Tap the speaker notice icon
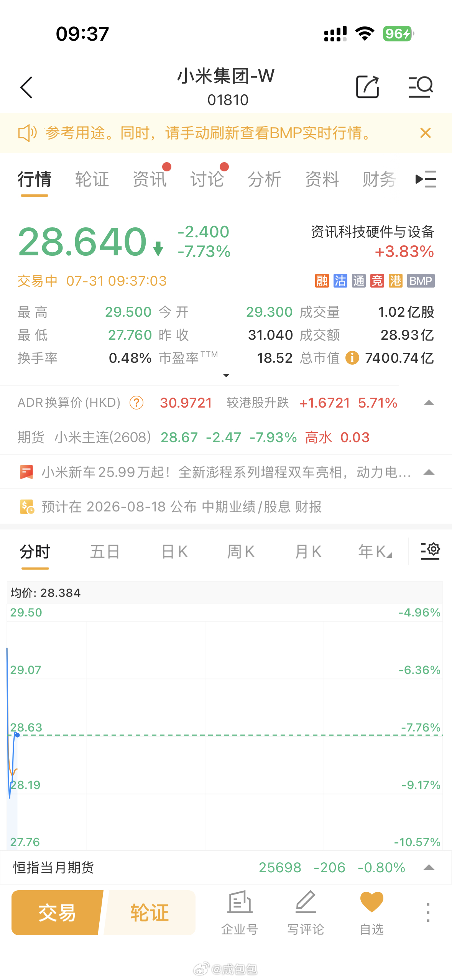Image resolution: width=452 pixels, height=980 pixels. click(27, 133)
